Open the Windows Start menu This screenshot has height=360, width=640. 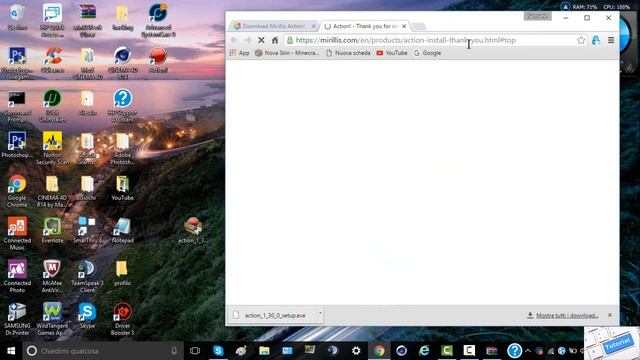coord(11,351)
